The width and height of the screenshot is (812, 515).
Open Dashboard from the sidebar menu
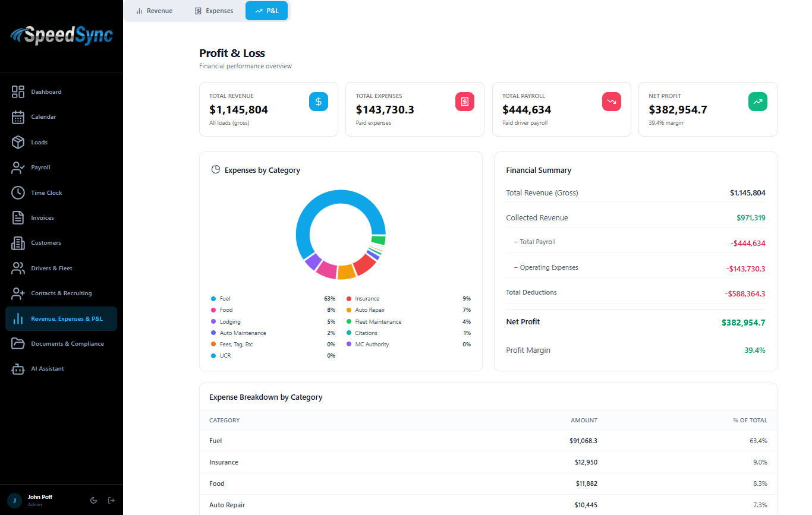pyautogui.click(x=61, y=91)
